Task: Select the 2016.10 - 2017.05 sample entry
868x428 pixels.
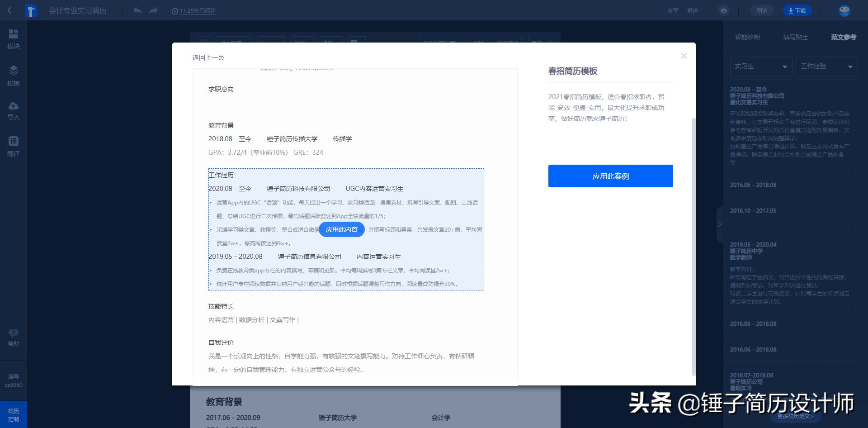Action: point(753,211)
